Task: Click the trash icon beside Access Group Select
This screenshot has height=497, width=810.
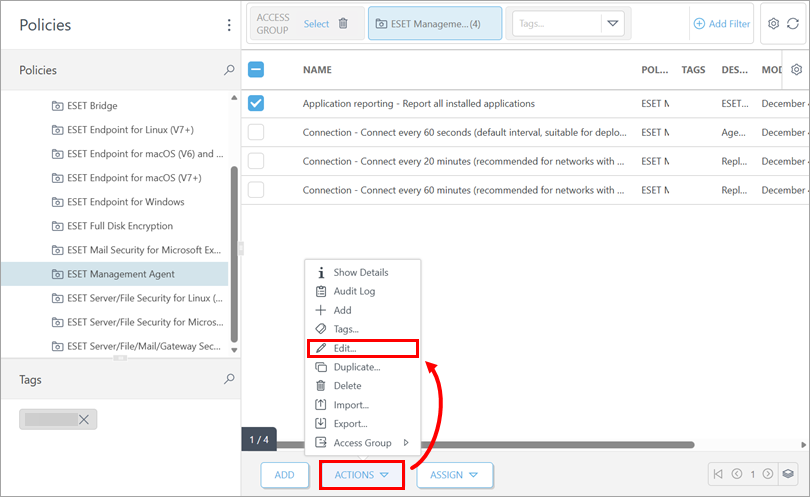Action: [x=343, y=24]
